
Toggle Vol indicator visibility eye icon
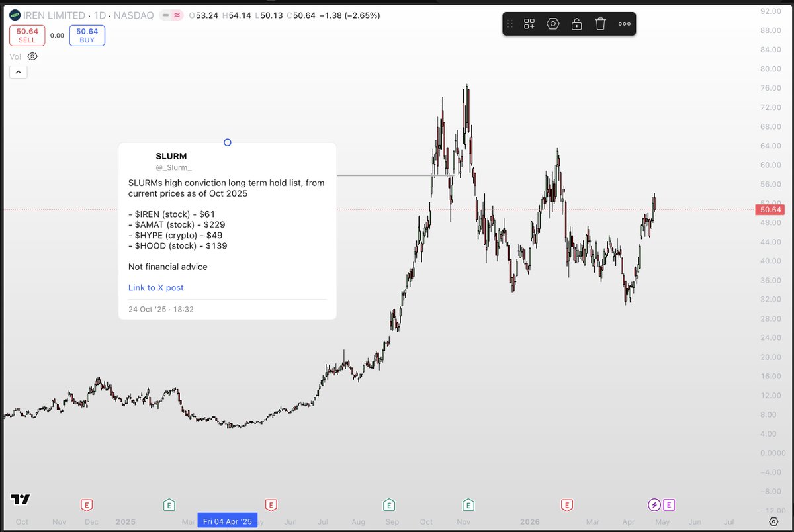coord(32,57)
